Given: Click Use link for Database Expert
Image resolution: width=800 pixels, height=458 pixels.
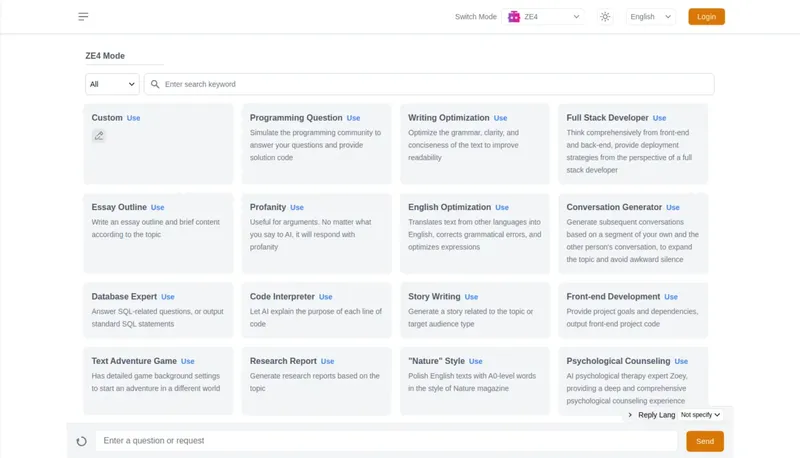Looking at the screenshot, I should point(168,297).
